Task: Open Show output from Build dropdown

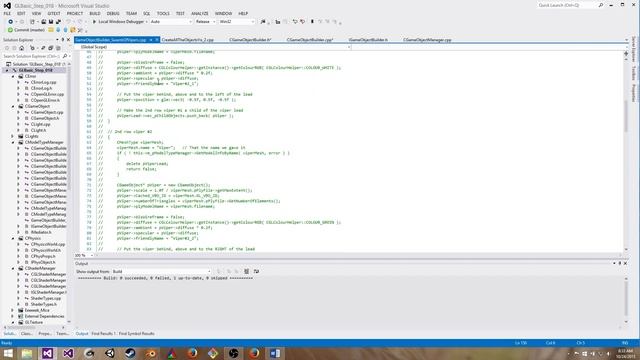Action: tap(161, 271)
